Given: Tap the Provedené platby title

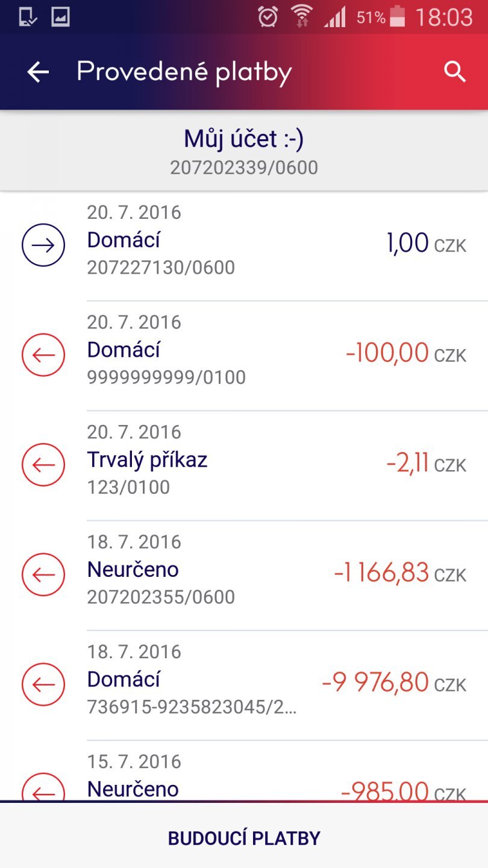Looking at the screenshot, I should coord(184,72).
